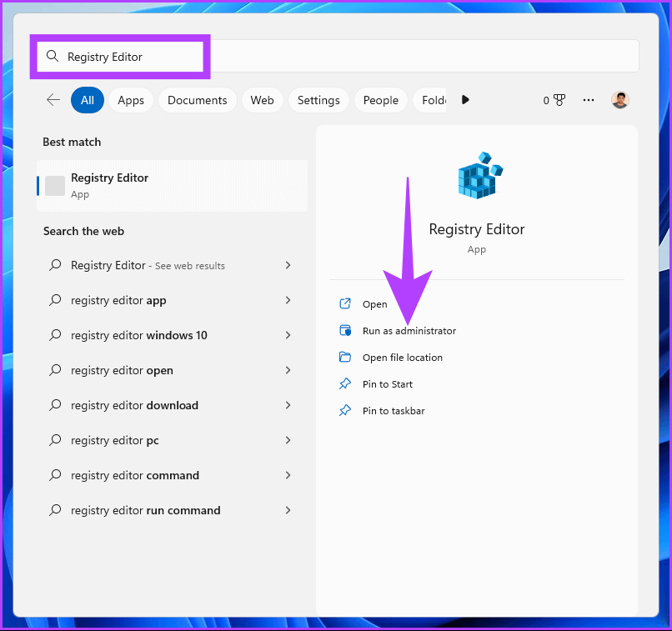Expand chevron for registry editor pc

coord(288,440)
